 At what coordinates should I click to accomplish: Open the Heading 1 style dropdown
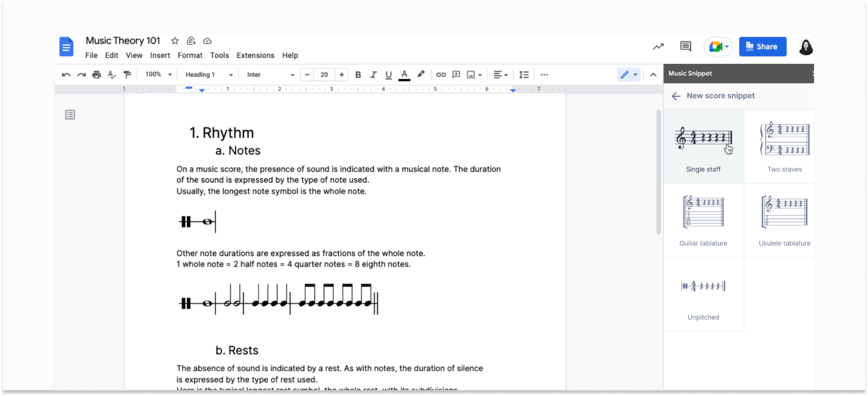(x=209, y=75)
